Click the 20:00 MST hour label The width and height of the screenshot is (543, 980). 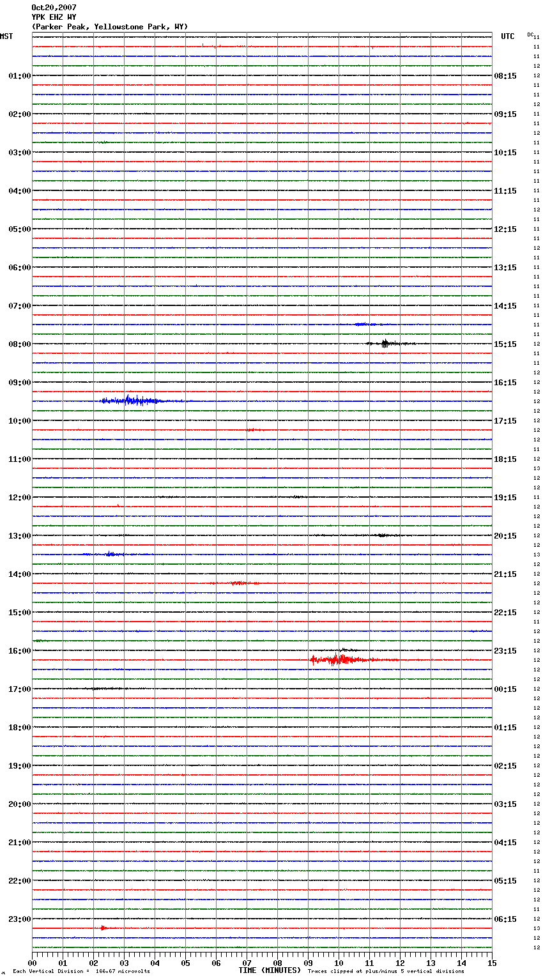point(19,804)
